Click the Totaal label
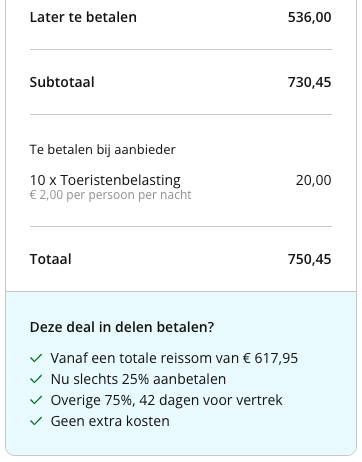Viewport: 362px width, 462px height. pos(50,259)
